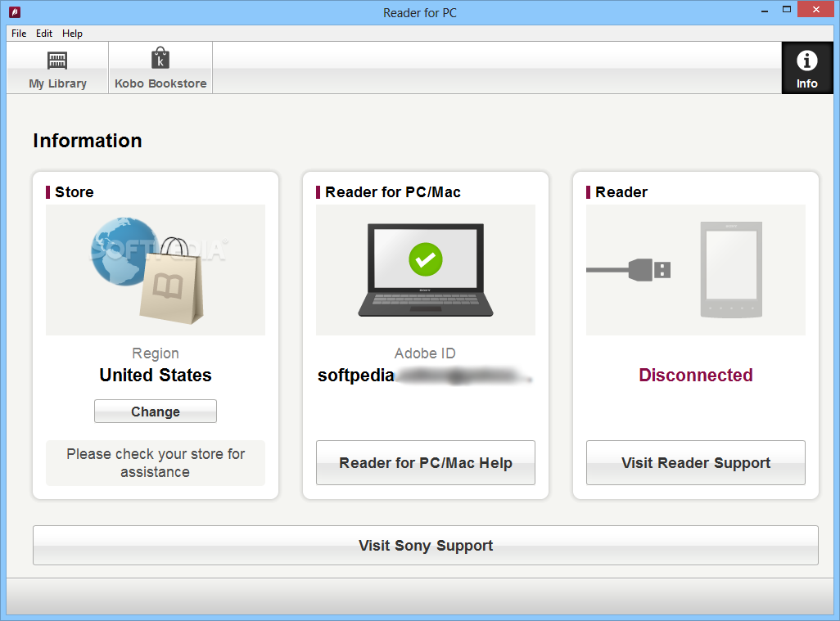
Task: Click the Change region button
Action: (156, 412)
